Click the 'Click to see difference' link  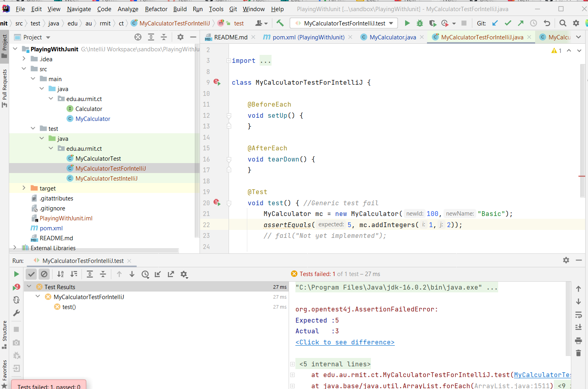point(345,342)
